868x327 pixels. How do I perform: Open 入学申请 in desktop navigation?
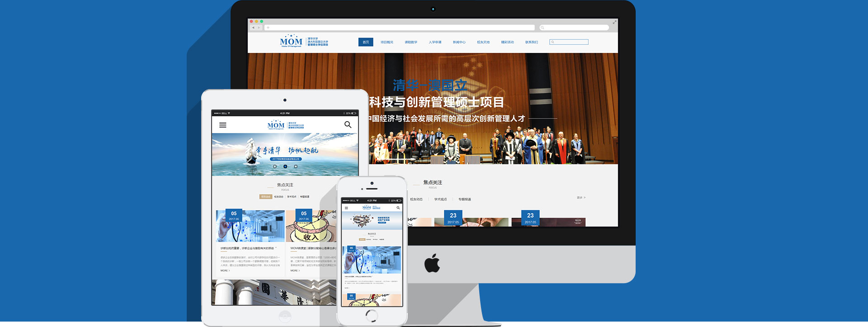[435, 42]
